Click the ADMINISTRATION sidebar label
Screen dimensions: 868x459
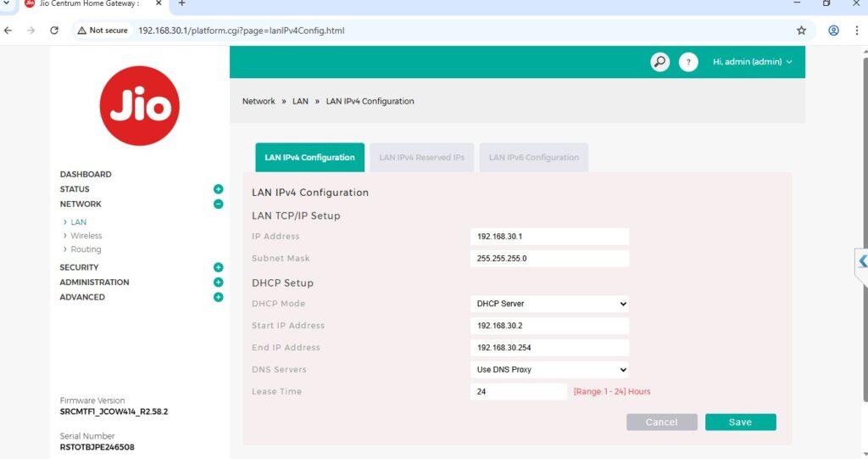(95, 283)
